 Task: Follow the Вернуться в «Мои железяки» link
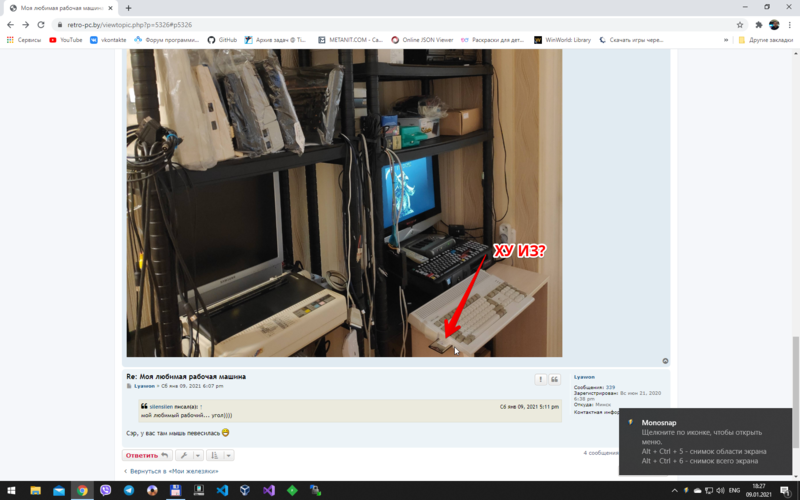click(173, 470)
